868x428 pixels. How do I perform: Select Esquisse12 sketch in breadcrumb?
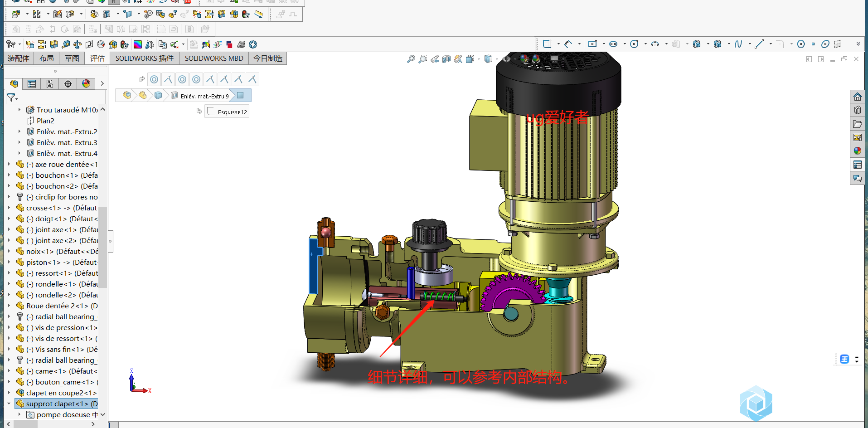pyautogui.click(x=228, y=112)
